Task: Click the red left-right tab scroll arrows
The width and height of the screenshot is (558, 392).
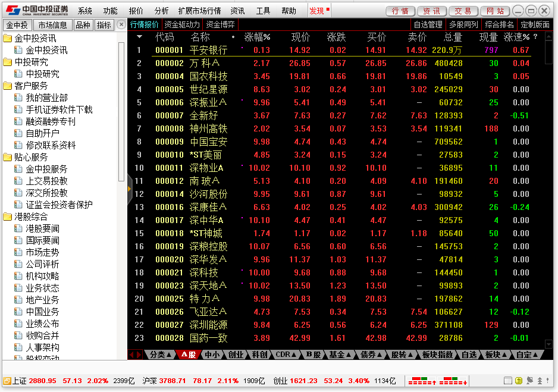Action: point(135,355)
